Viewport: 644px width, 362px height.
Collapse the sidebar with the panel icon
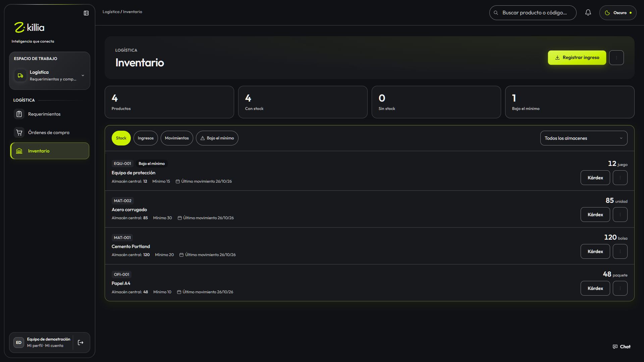point(86,13)
